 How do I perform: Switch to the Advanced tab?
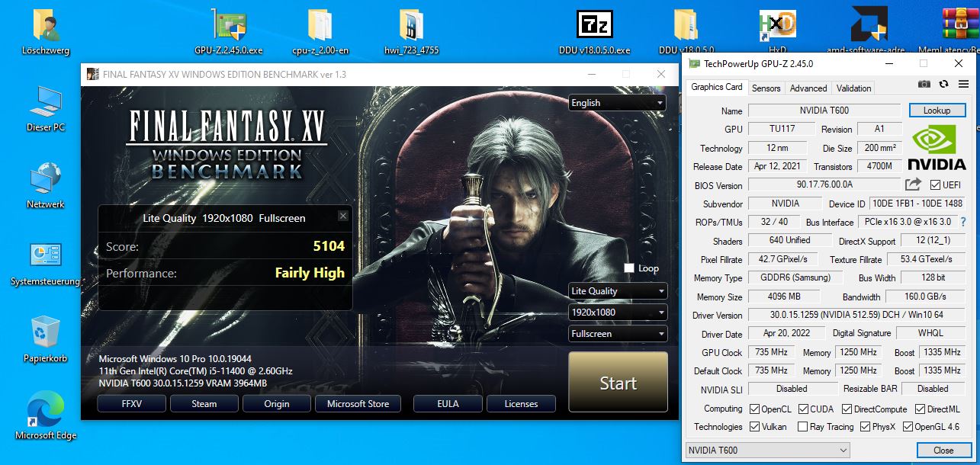pyautogui.click(x=808, y=88)
